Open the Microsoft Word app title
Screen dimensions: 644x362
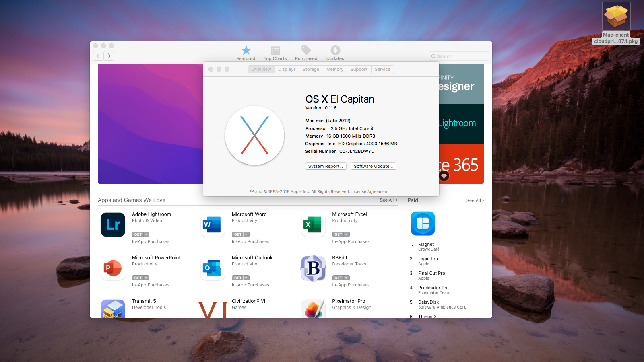click(249, 214)
